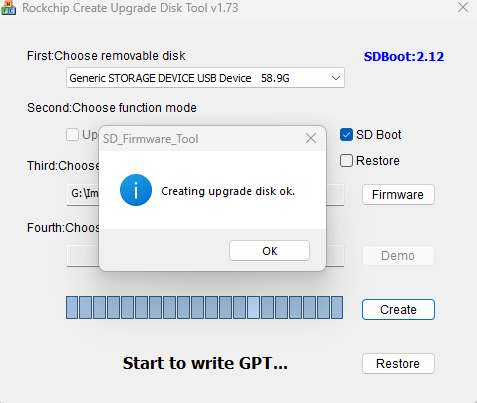
Task: Toggle the SD Boot checkbox
Action: click(x=346, y=135)
